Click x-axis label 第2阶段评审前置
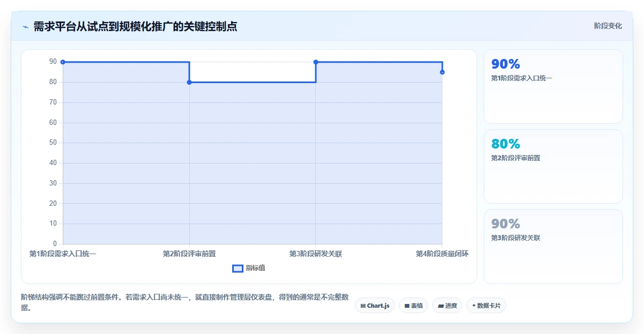The width and height of the screenshot is (644, 334). (189, 254)
